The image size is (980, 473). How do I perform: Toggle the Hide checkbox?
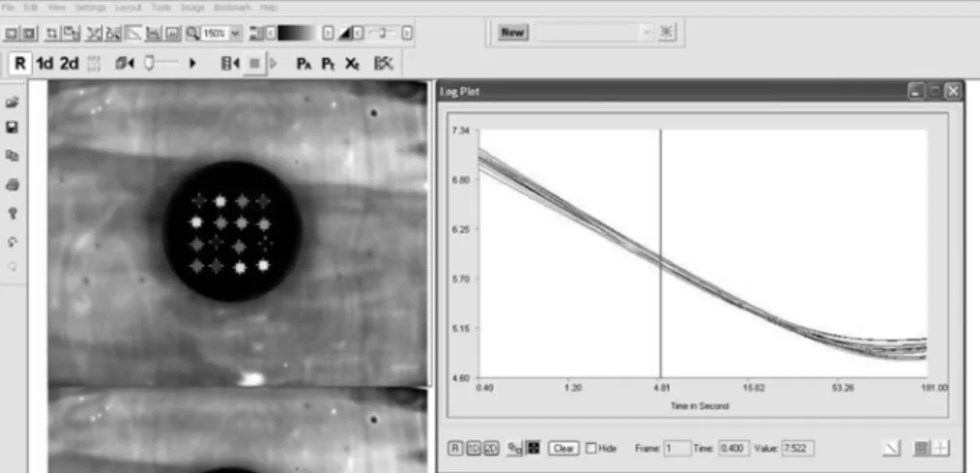coord(591,448)
